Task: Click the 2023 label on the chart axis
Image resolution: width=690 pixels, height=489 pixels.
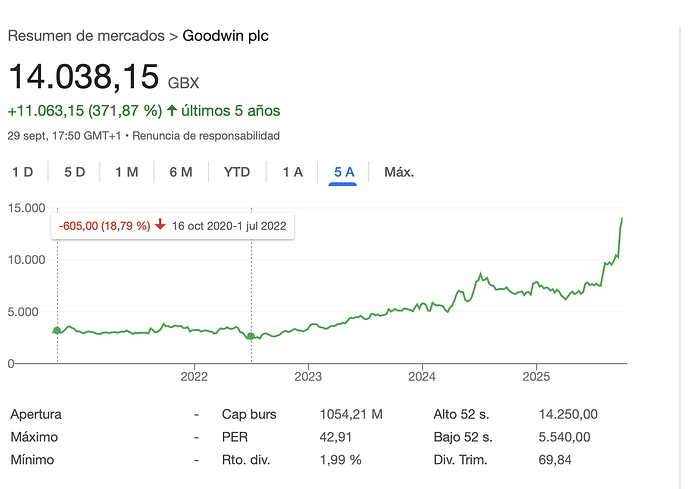Action: [308, 378]
